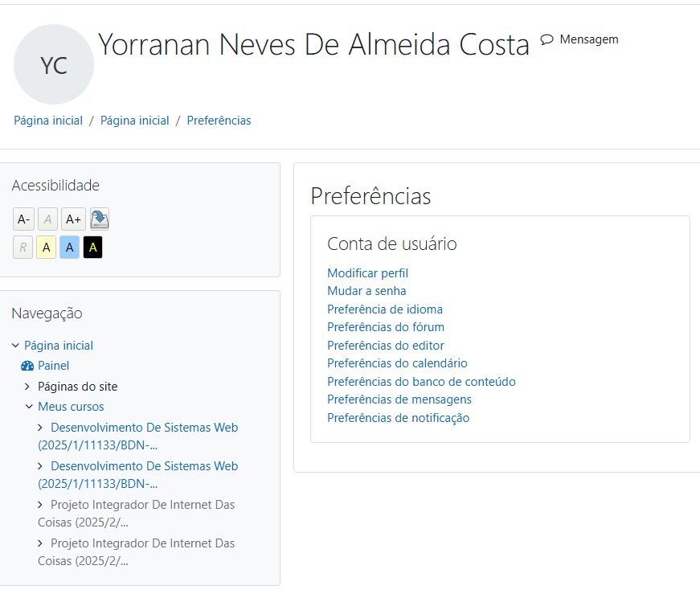The width and height of the screenshot is (700, 590).
Task: Click the YC user avatar
Action: click(x=54, y=64)
